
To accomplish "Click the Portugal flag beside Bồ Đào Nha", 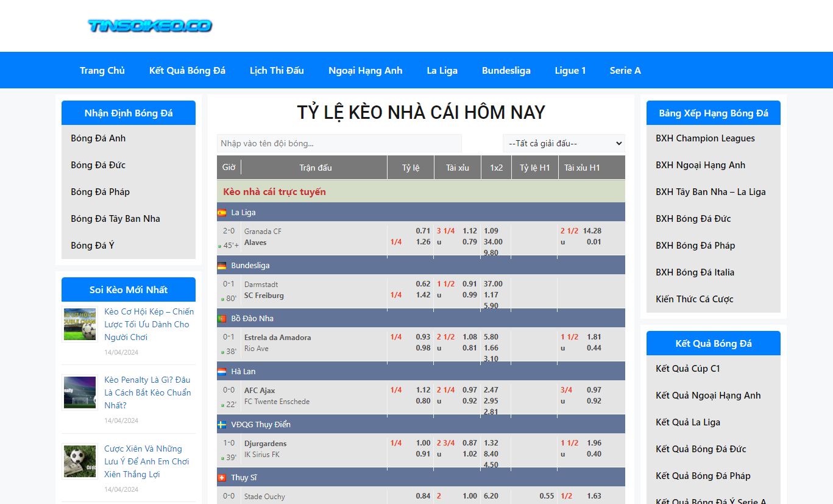I will pyautogui.click(x=222, y=319).
